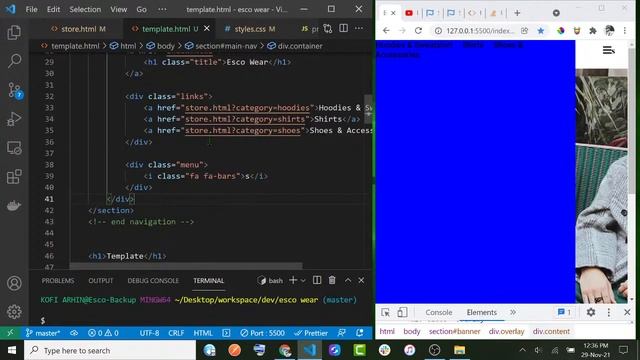Open the File menu
This screenshot has height=360, width=640.
31,9
